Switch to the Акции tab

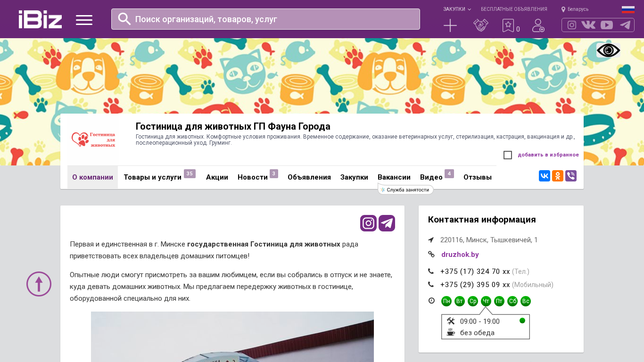point(217,177)
